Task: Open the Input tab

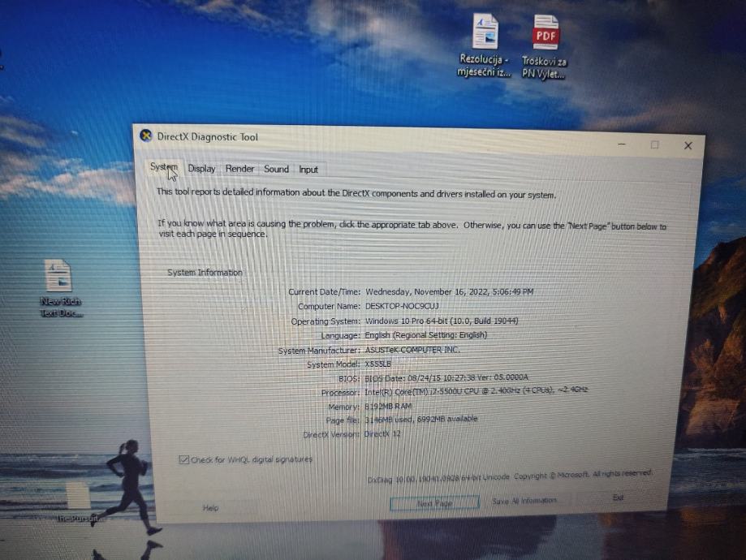Action: [308, 169]
